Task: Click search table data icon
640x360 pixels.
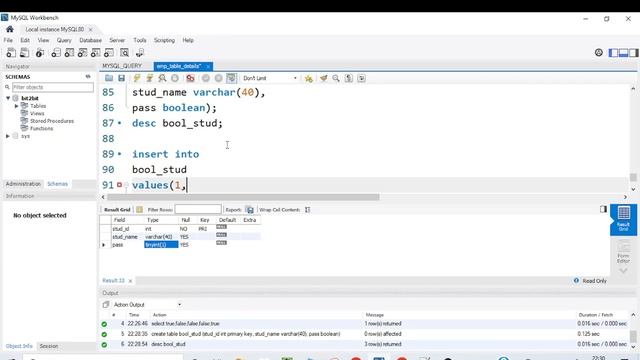Action: pos(124,53)
